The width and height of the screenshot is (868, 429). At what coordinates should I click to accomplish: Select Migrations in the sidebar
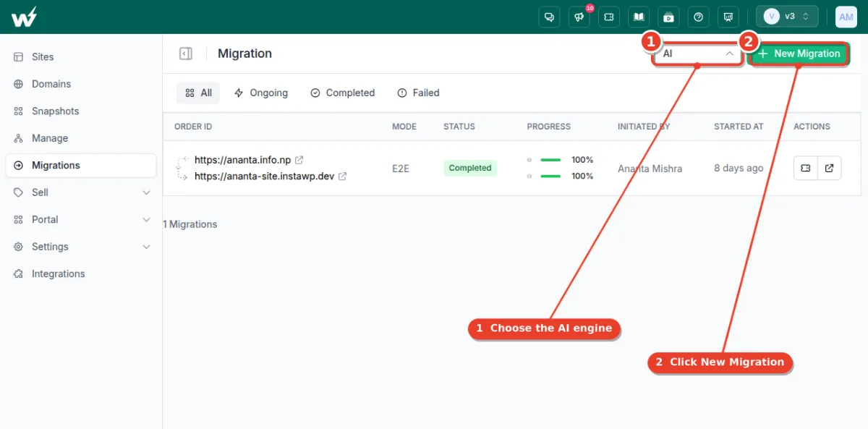tap(81, 166)
